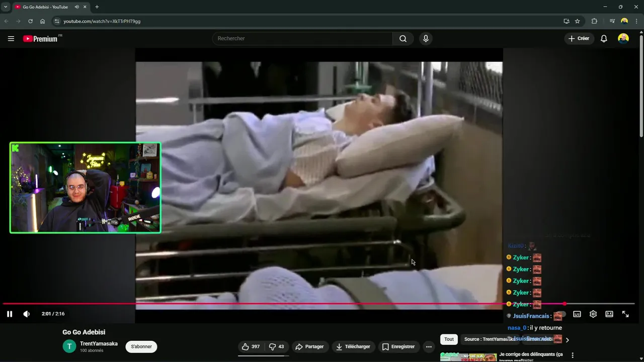Install YouTube app from address bar
Screen dimensions: 644x362
[x=567, y=21]
